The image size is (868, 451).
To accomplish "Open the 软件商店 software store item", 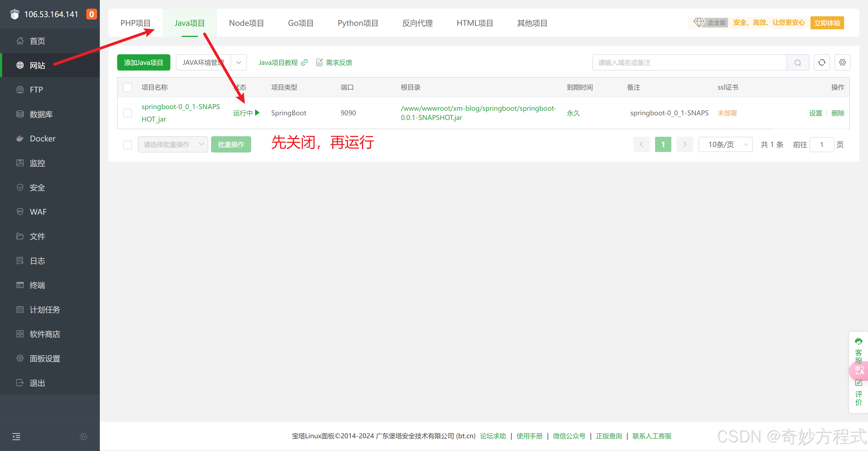I will (50, 334).
